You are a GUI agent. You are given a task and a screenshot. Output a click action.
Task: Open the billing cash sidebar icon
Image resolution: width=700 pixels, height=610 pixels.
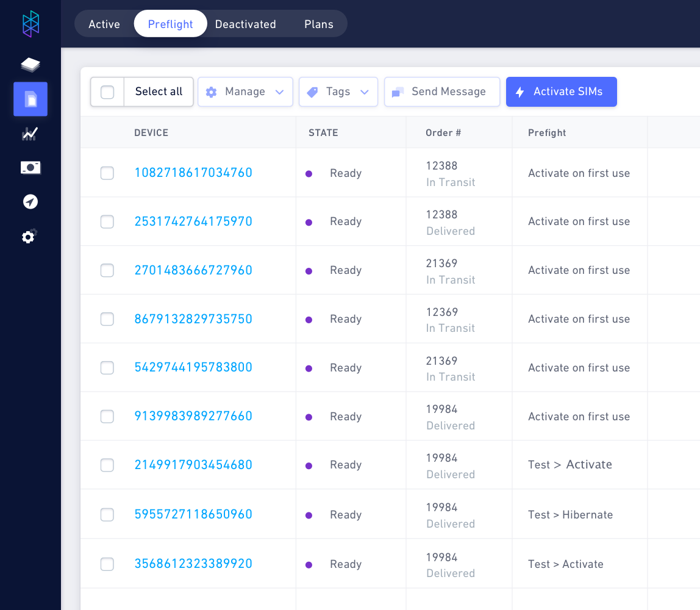pyautogui.click(x=30, y=168)
